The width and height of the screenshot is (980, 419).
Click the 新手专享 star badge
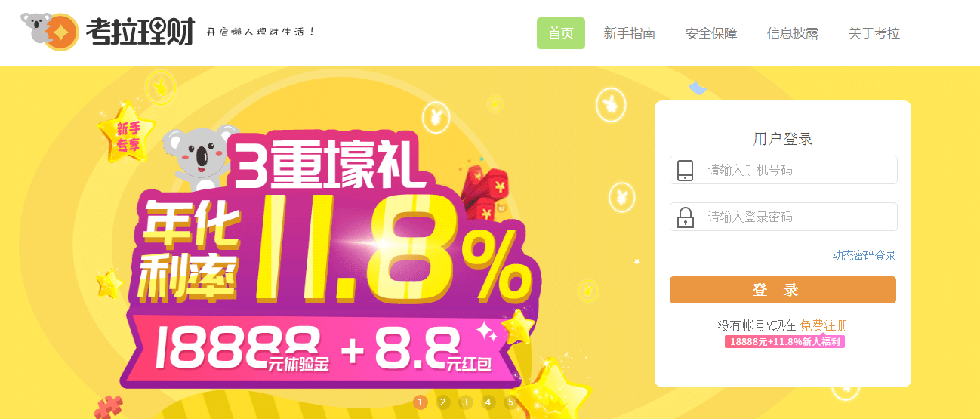coord(128,134)
